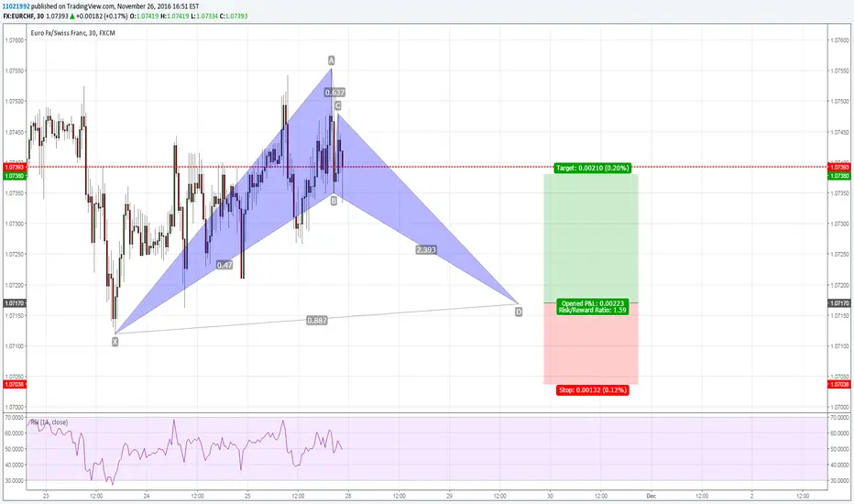854x504 pixels.
Task: Click the green profit zone of the long position
Action: tap(591, 238)
